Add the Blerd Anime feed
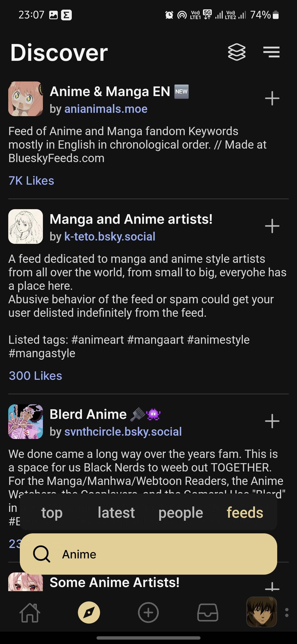 pyautogui.click(x=272, y=421)
